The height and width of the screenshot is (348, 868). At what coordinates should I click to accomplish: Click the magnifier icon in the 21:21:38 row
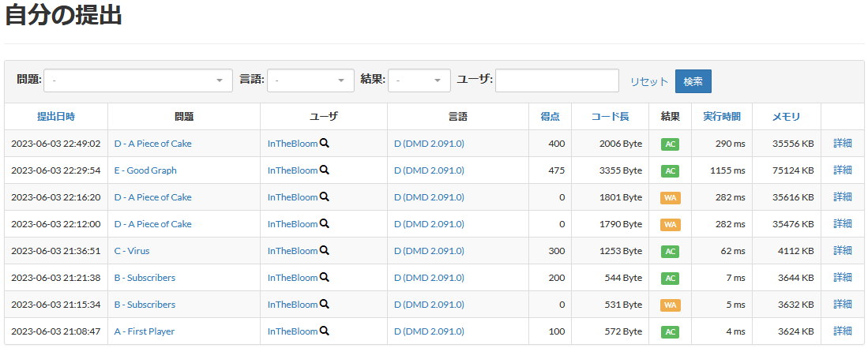tap(325, 277)
